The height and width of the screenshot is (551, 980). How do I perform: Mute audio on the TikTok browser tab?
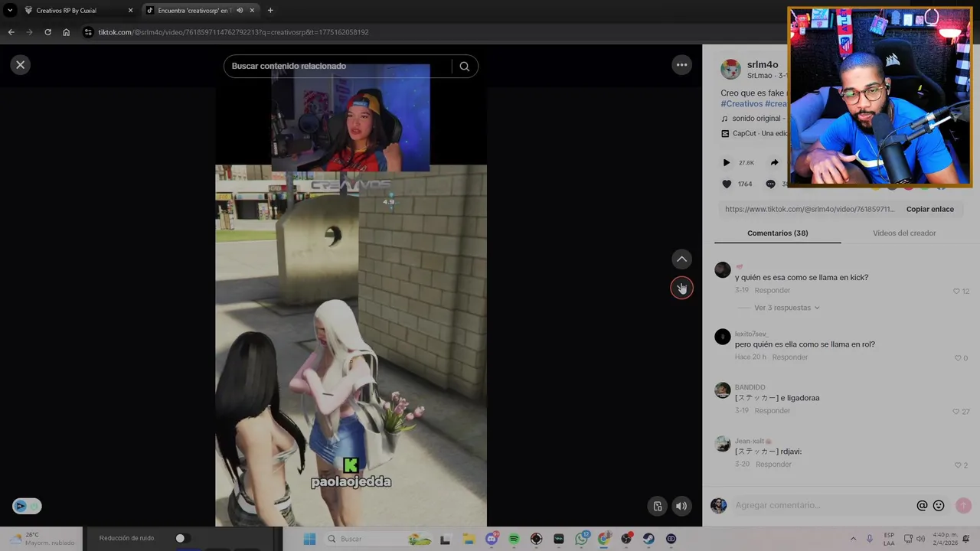click(x=240, y=11)
